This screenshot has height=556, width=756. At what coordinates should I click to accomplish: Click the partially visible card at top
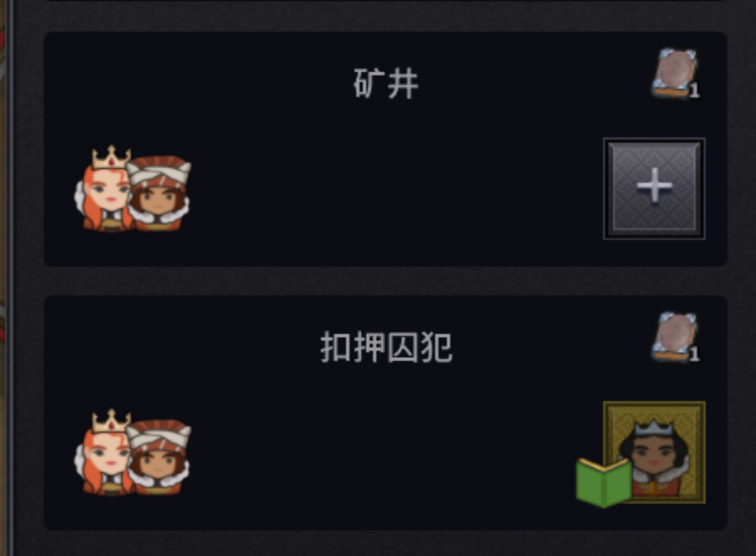[x=386, y=1]
